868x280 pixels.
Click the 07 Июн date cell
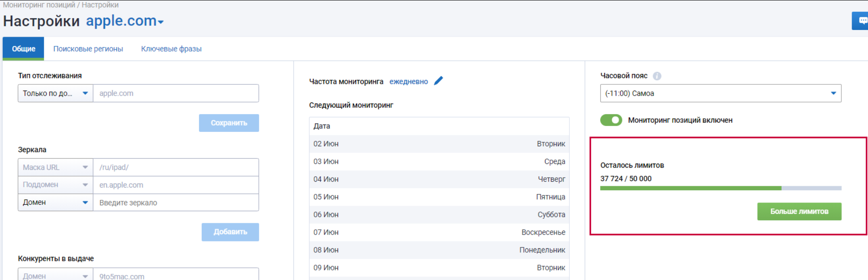click(x=326, y=232)
